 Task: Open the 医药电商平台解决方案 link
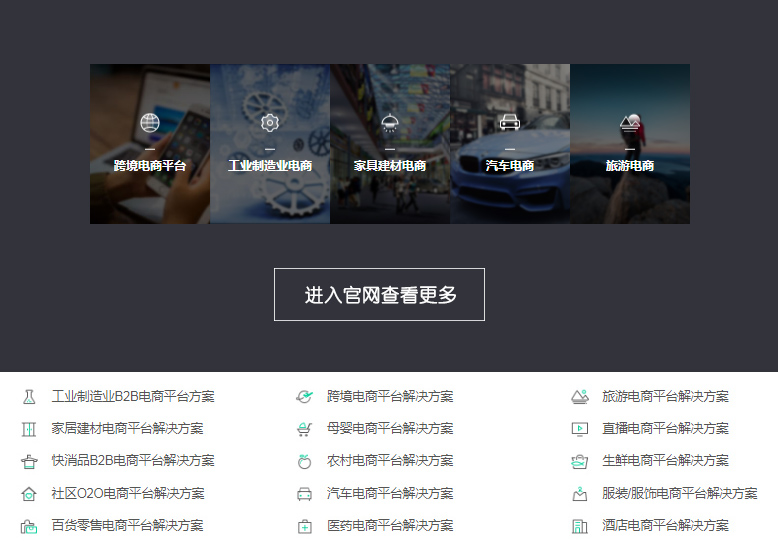(390, 526)
